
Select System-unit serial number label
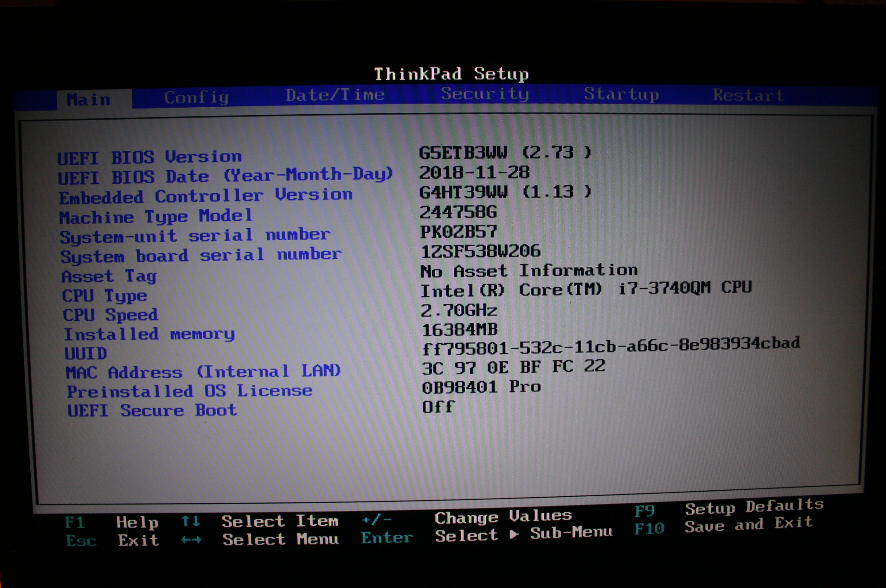pyautogui.click(x=195, y=236)
